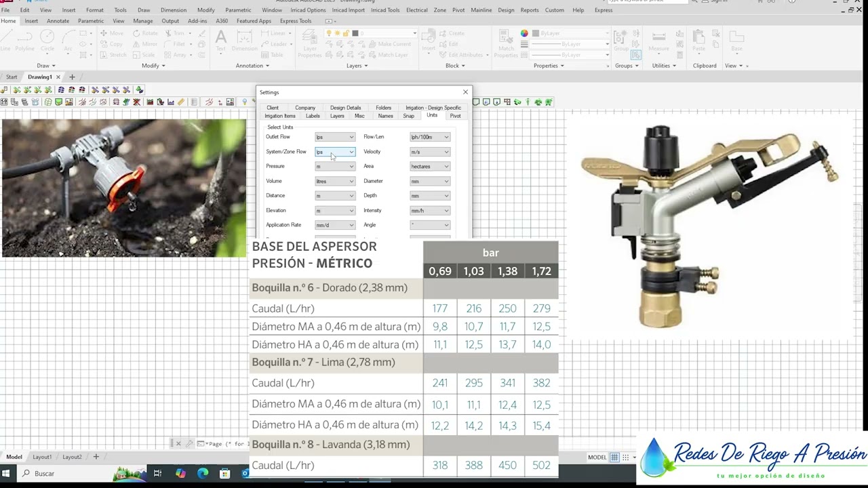Screen dimensions: 868x488
Task: Click the command line input
Action: (224, 444)
